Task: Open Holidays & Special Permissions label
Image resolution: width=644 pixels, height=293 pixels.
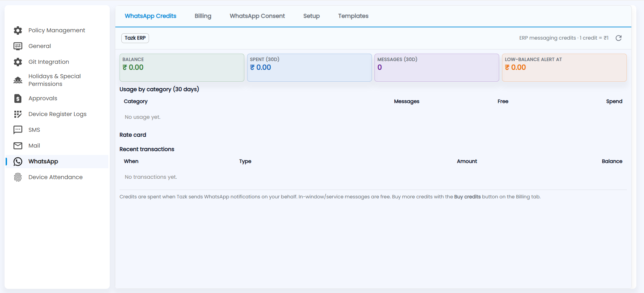Action: (55, 80)
